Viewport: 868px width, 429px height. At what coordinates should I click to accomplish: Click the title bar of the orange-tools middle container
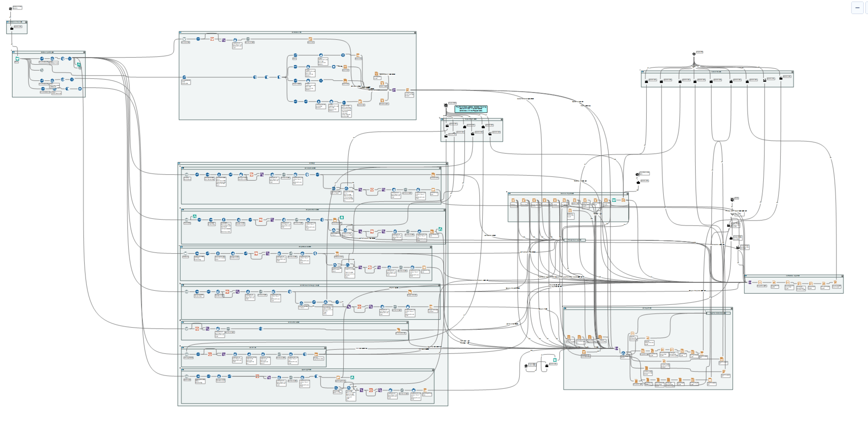point(568,194)
